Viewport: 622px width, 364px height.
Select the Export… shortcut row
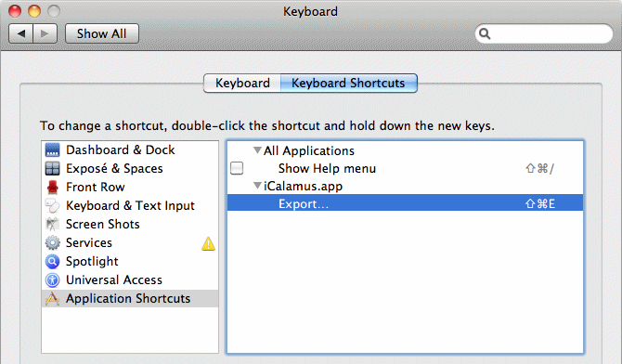pos(405,203)
